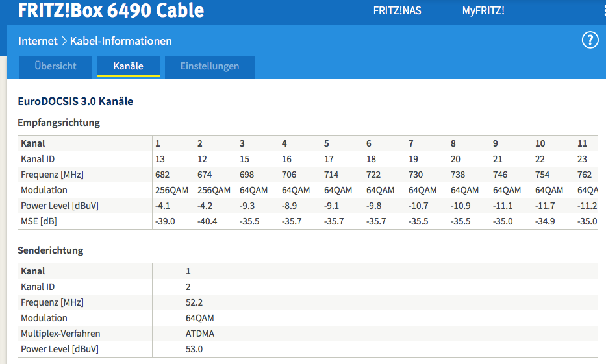The width and height of the screenshot is (606, 364).
Task: Click the Kanal ID 23 cell
Action: point(582,159)
